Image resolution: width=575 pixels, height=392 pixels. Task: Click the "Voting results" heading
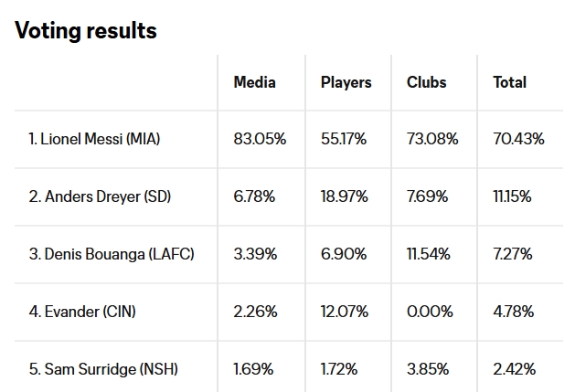click(x=86, y=30)
